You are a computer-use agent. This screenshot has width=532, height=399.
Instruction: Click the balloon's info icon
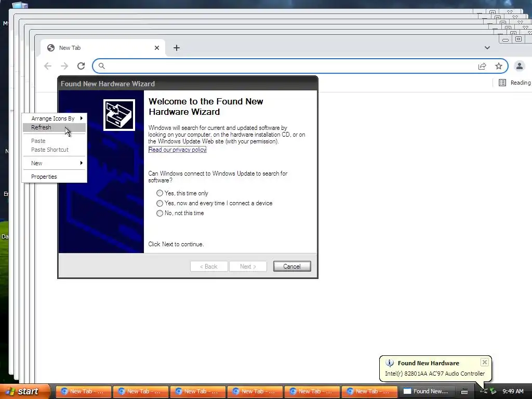(x=390, y=363)
